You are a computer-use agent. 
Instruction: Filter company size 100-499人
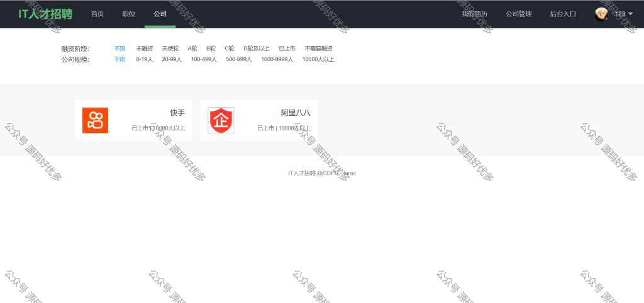(204, 59)
